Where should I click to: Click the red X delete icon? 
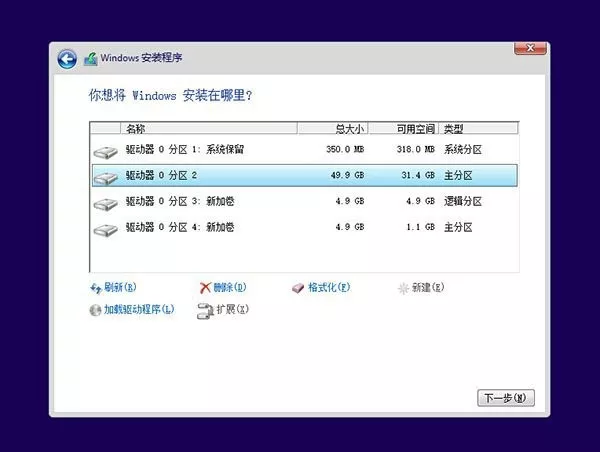point(205,288)
